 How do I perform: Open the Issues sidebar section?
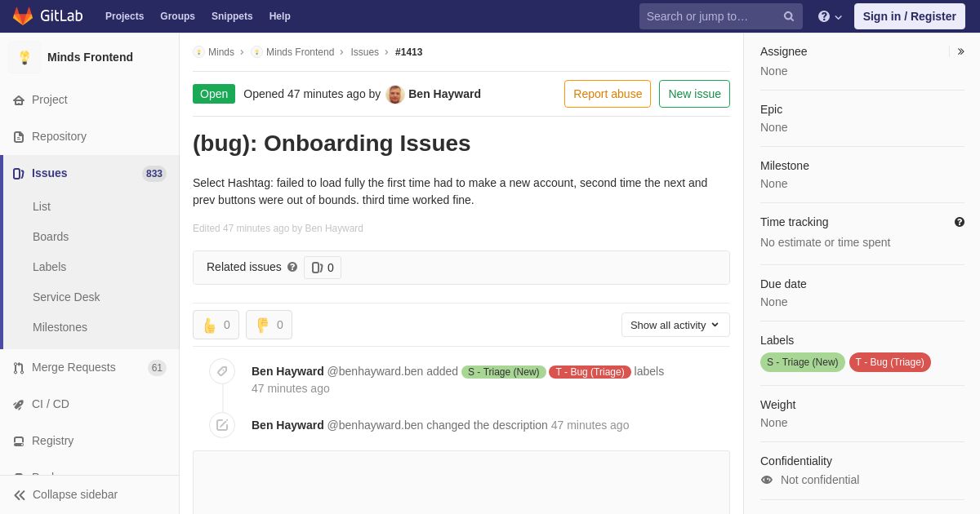90,173
